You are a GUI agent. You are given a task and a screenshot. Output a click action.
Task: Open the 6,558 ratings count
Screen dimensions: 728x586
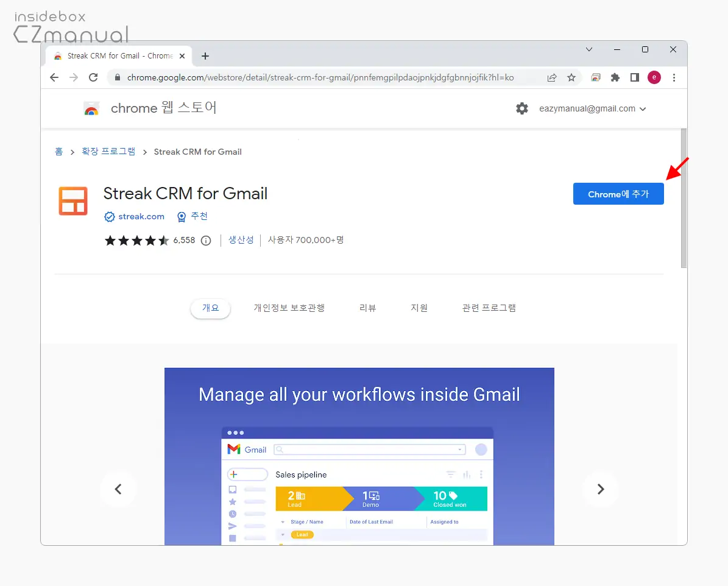tap(184, 241)
